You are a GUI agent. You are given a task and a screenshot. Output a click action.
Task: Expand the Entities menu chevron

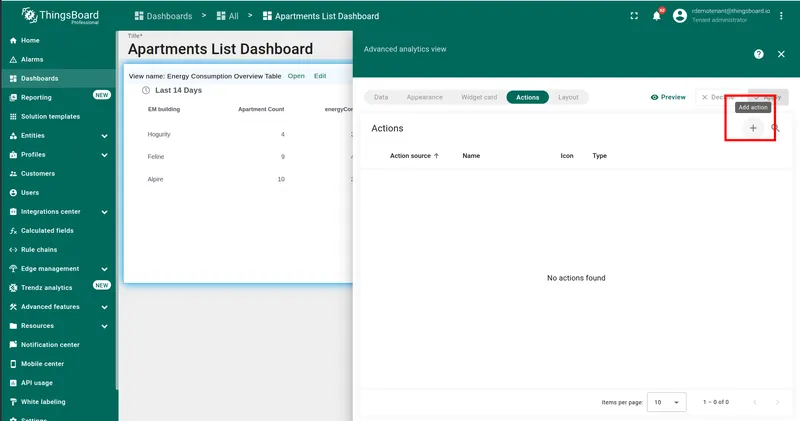point(105,136)
